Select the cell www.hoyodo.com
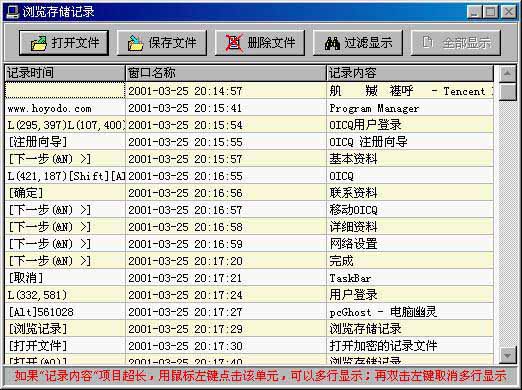Image resolution: width=522 pixels, height=390 pixels. click(x=65, y=108)
